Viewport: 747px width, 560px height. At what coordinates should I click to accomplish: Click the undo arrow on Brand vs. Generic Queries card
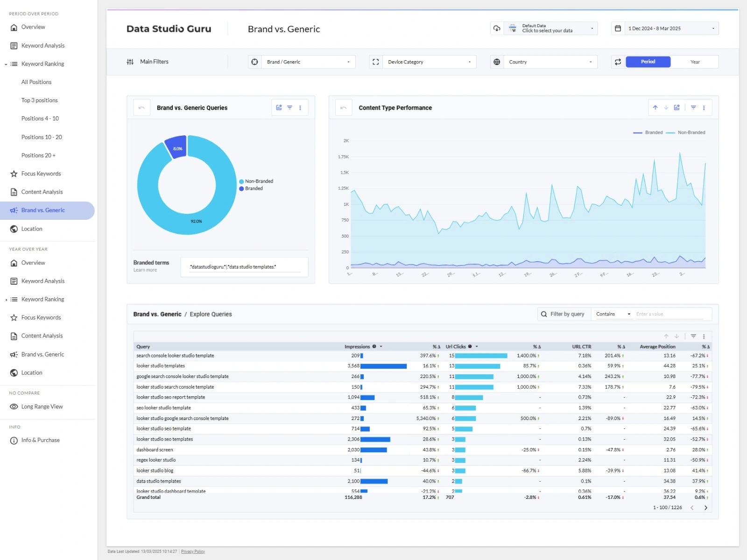tap(141, 108)
